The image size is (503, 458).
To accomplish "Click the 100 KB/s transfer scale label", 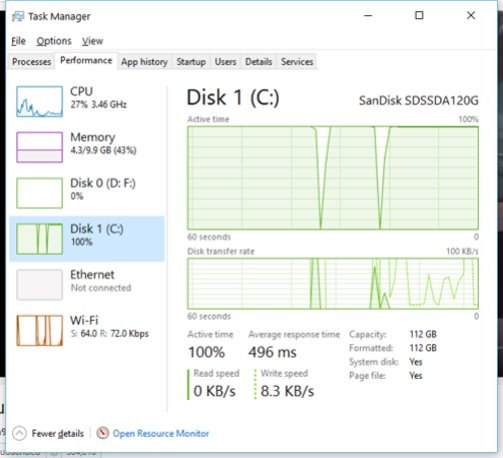I will 462,251.
